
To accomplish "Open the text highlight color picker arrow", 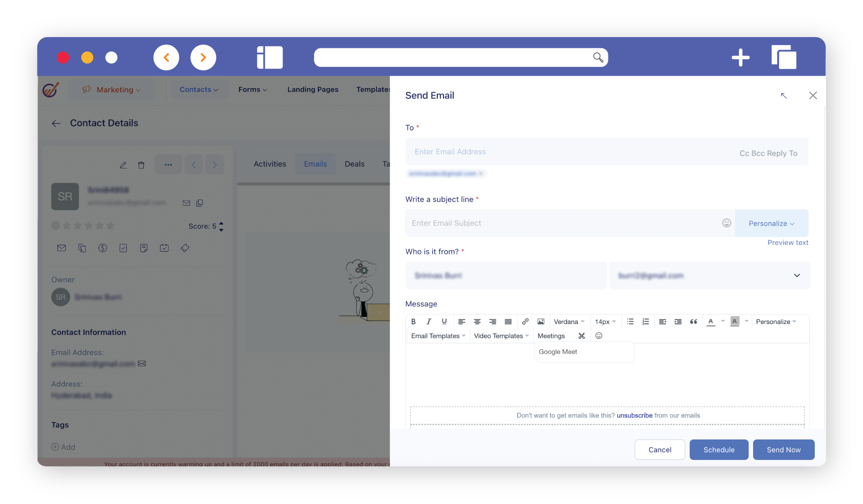I will tap(747, 321).
